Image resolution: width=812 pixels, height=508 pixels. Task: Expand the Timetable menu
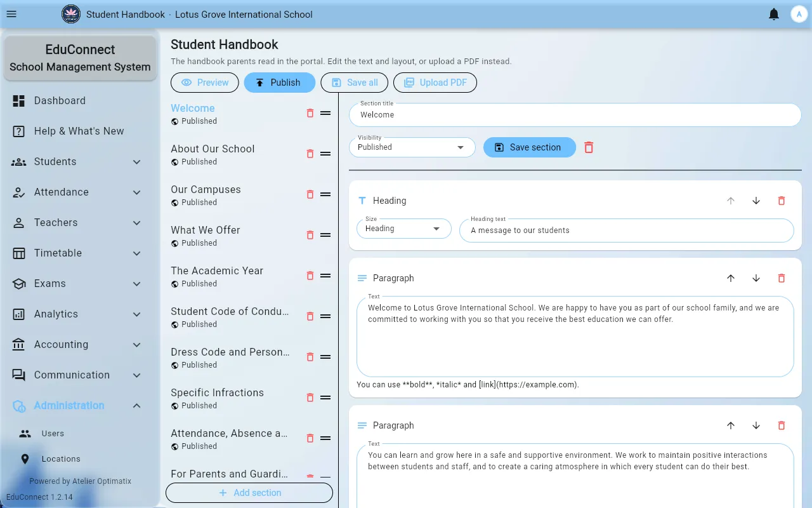[79, 253]
